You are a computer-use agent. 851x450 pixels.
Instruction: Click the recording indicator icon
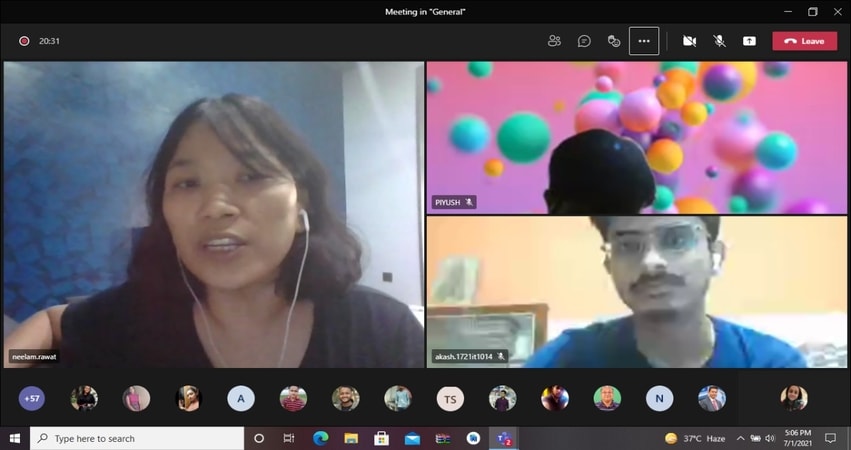[24, 41]
